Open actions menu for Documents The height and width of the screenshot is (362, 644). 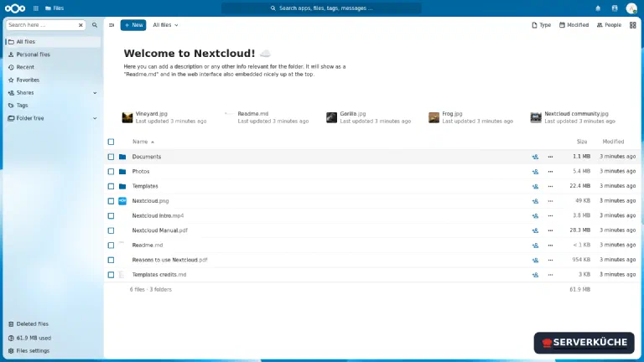click(x=550, y=157)
